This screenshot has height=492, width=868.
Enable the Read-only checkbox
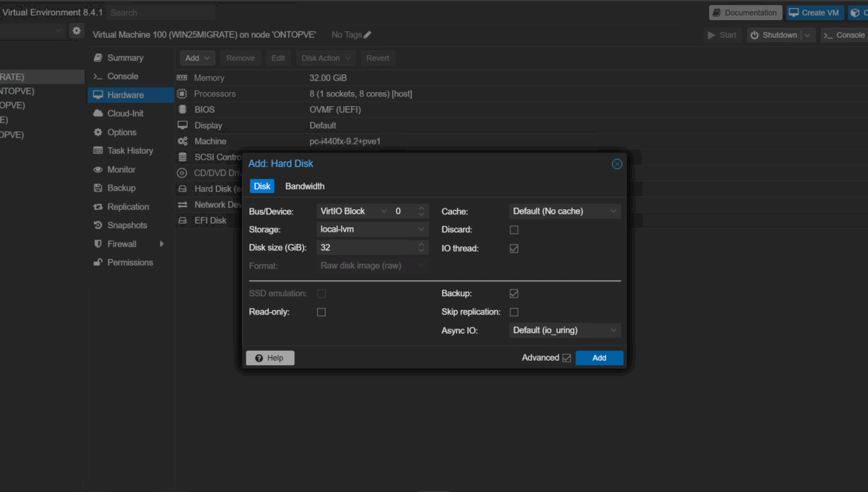coord(321,312)
